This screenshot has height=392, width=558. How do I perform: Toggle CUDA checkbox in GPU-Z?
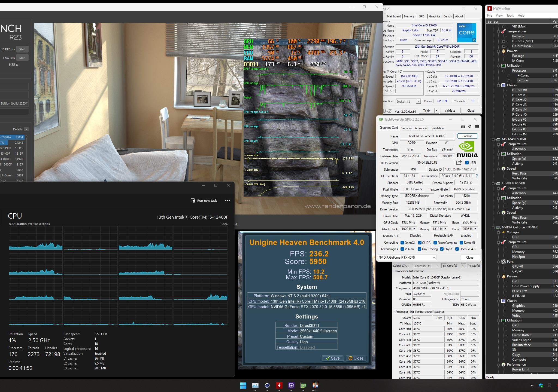(420, 243)
